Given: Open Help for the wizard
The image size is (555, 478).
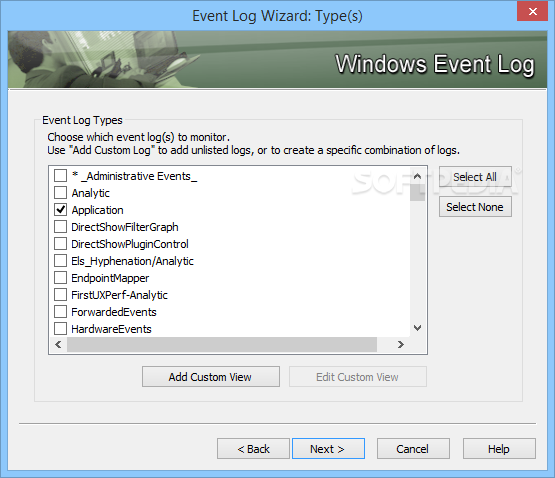Looking at the screenshot, I should 499,449.
